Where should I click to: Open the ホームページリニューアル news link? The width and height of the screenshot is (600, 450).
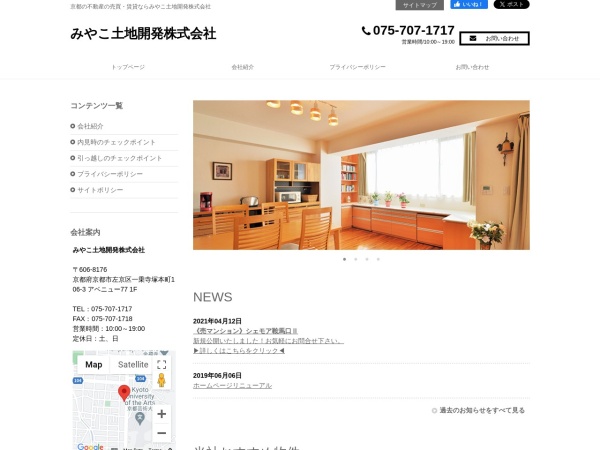(x=232, y=385)
